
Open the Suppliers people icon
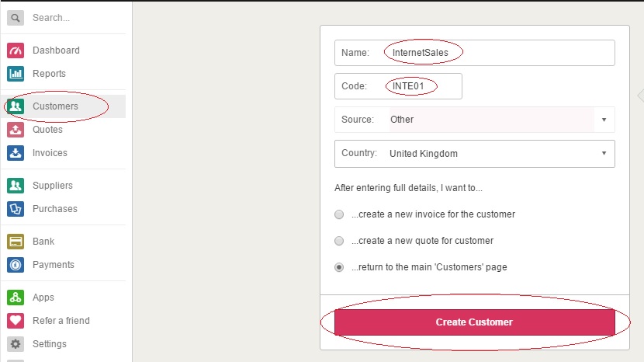click(x=16, y=186)
